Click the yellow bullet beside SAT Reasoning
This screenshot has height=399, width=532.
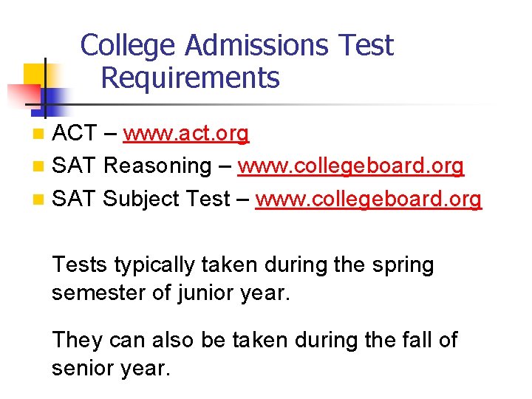(x=38, y=167)
